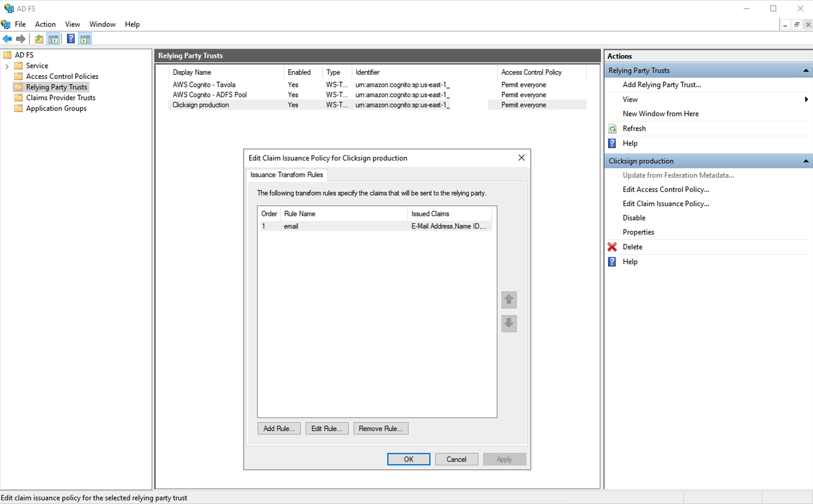The height and width of the screenshot is (504, 813).
Task: Select AWS Cognito - Tavola trust row
Action: coord(377,85)
